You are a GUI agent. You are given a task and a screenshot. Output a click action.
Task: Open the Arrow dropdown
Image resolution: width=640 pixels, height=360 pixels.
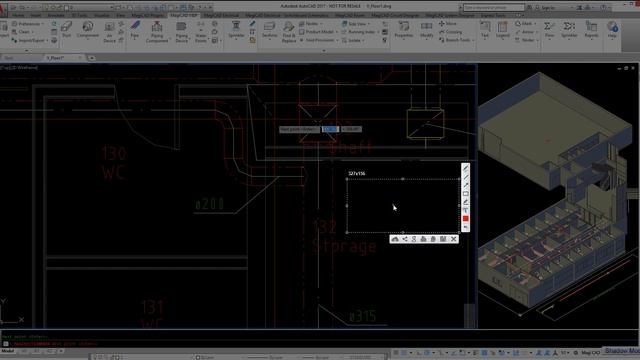coord(527,32)
